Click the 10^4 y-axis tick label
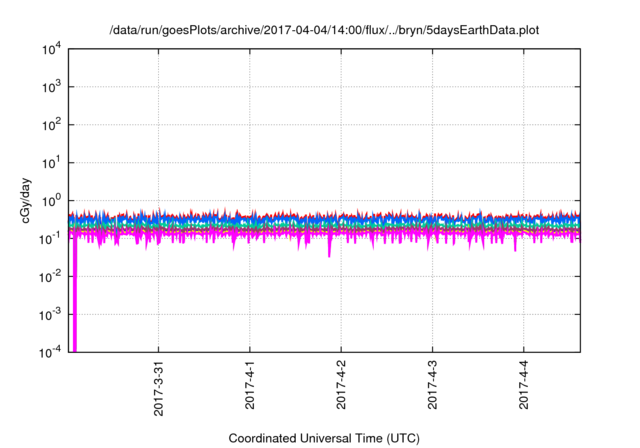 tap(52, 49)
